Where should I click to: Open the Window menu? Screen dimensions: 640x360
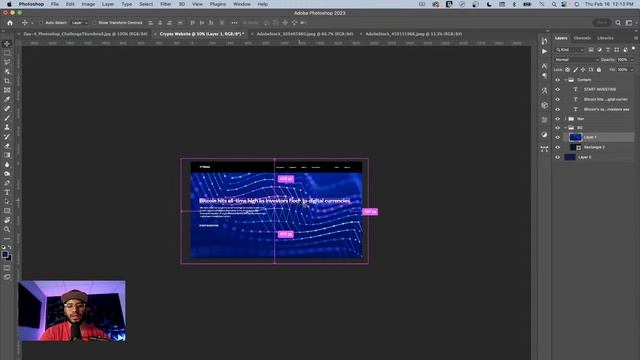242,4
